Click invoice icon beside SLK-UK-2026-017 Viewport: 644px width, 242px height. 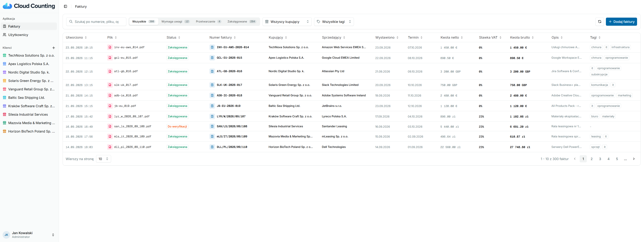click(x=212, y=85)
